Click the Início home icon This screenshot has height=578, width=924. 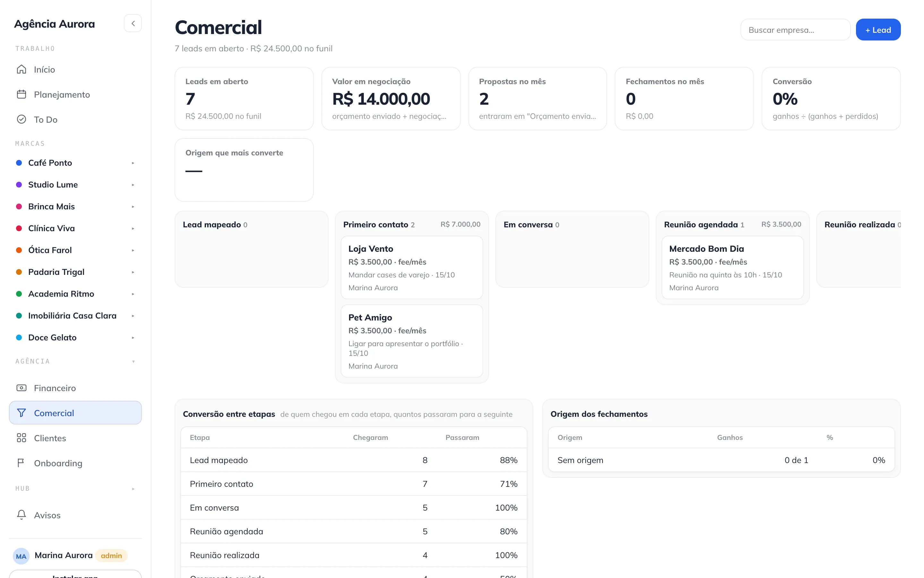point(21,69)
